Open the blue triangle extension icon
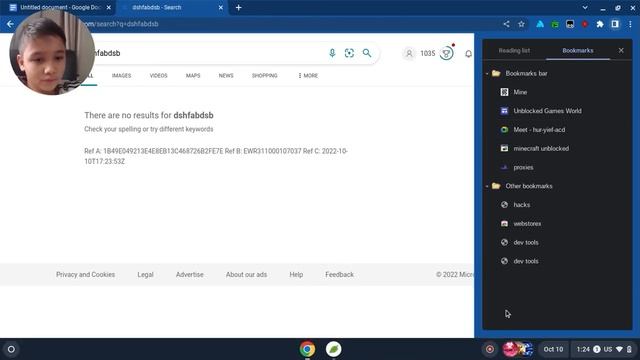 tap(540, 24)
